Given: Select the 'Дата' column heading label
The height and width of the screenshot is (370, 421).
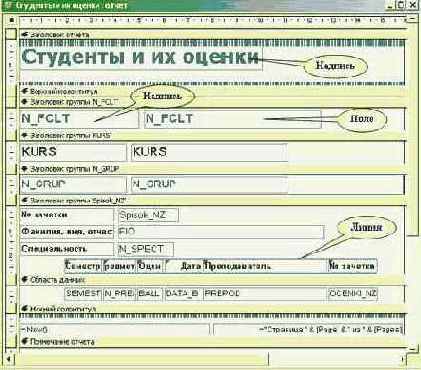Looking at the screenshot, I should [184, 266].
